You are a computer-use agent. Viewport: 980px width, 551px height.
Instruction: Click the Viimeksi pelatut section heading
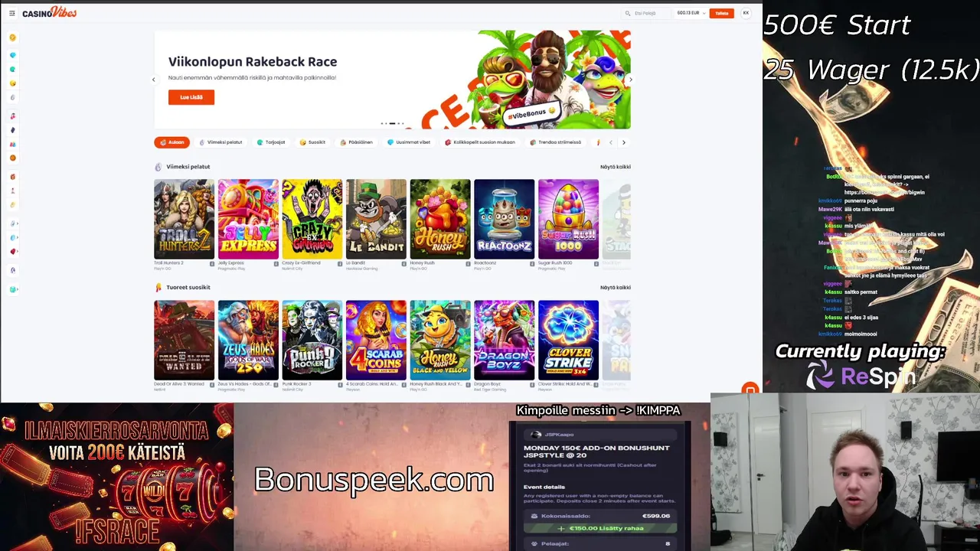[x=188, y=167]
